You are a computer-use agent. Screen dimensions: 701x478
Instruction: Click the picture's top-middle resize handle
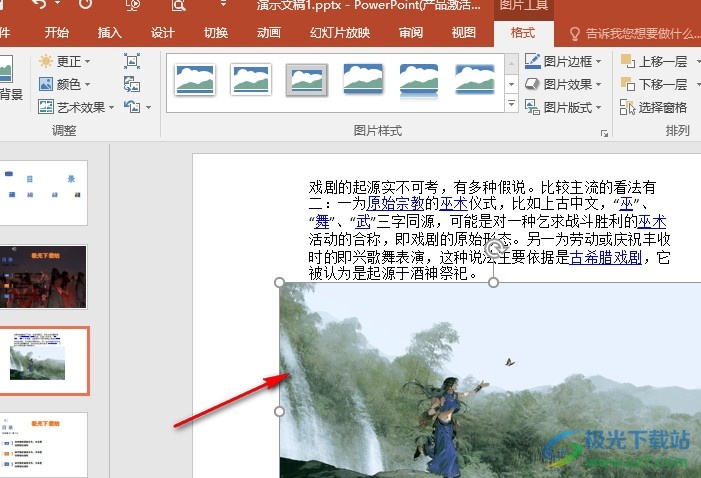(494, 283)
